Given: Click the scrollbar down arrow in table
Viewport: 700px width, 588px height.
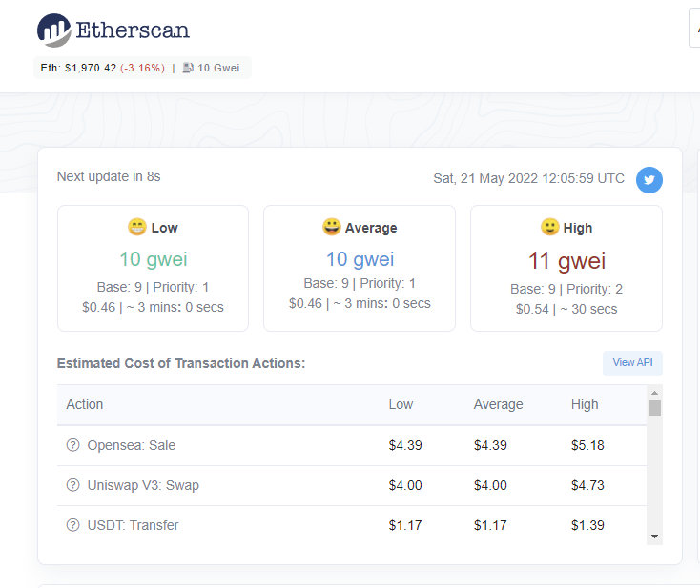Looking at the screenshot, I should click(x=654, y=537).
